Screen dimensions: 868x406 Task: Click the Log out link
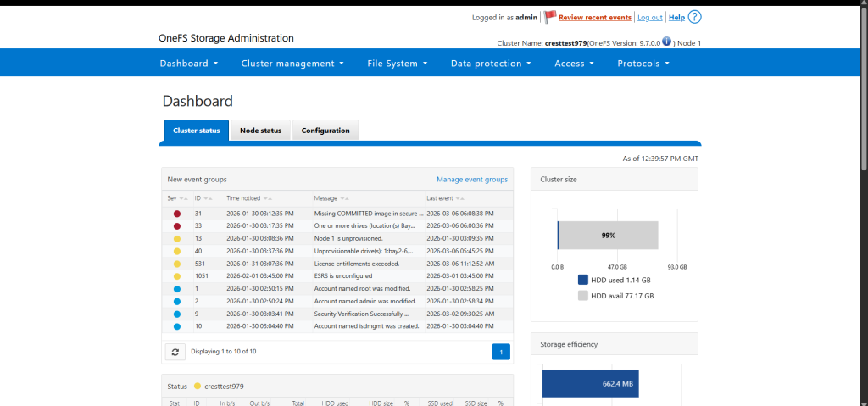point(650,18)
